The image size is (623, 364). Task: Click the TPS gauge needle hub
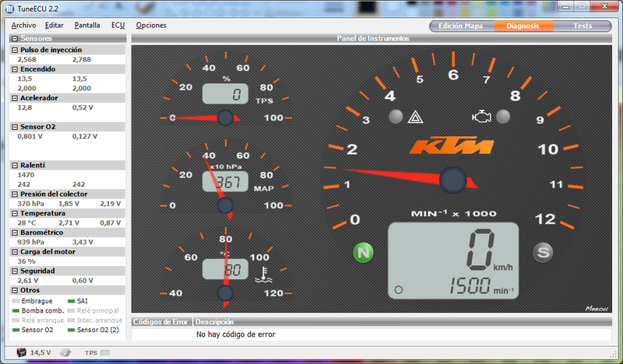pyautogui.click(x=225, y=118)
